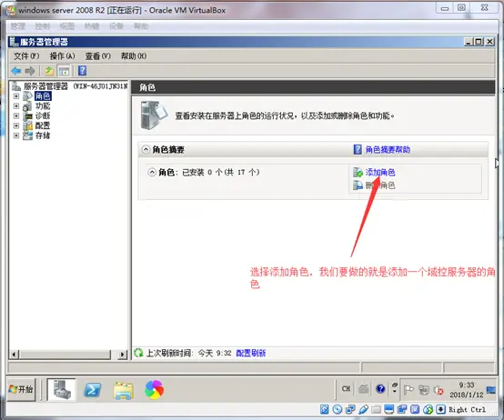Select the 诊断 node icon in tree
Screen dimensions: 504x420
27,116
